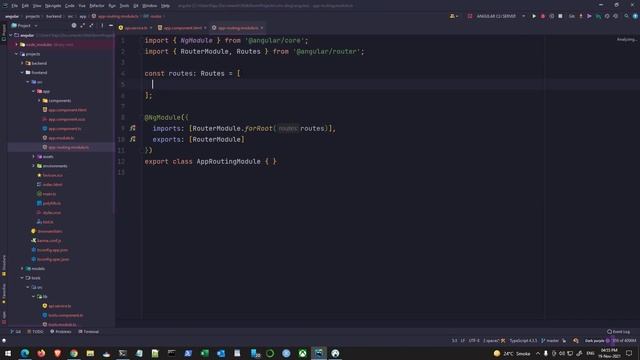
Task: Click the user avatar icon in toolbar
Action: point(453,16)
